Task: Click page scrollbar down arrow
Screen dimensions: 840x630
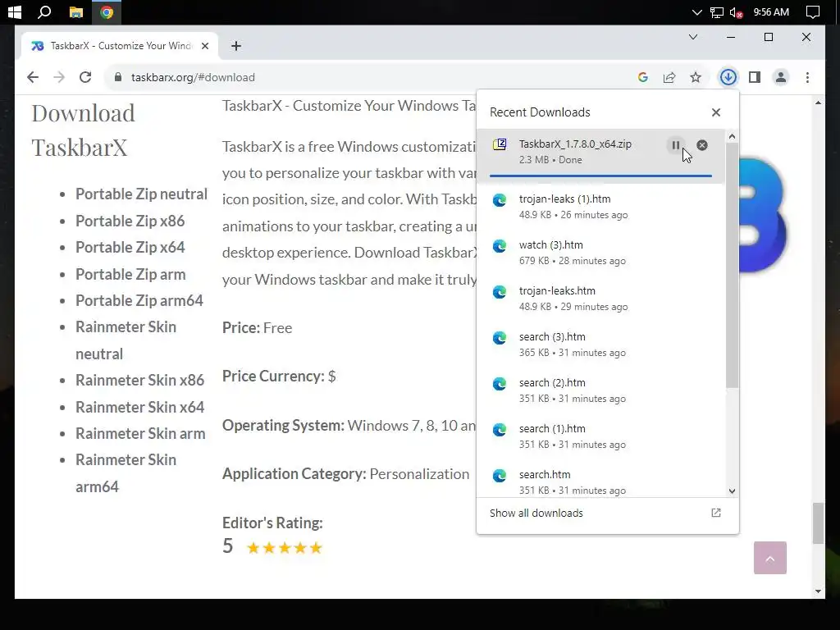Action: (818, 591)
